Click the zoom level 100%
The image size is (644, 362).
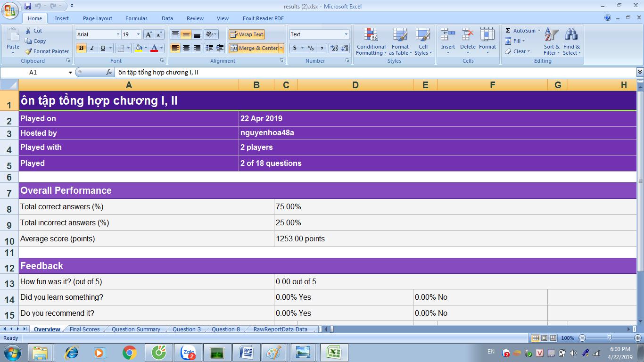pos(568,338)
